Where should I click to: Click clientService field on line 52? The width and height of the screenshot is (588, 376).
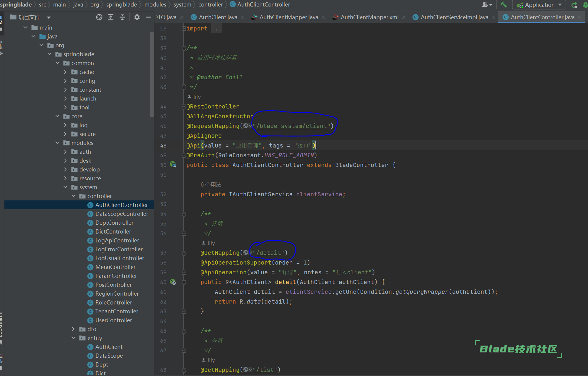pos(319,194)
